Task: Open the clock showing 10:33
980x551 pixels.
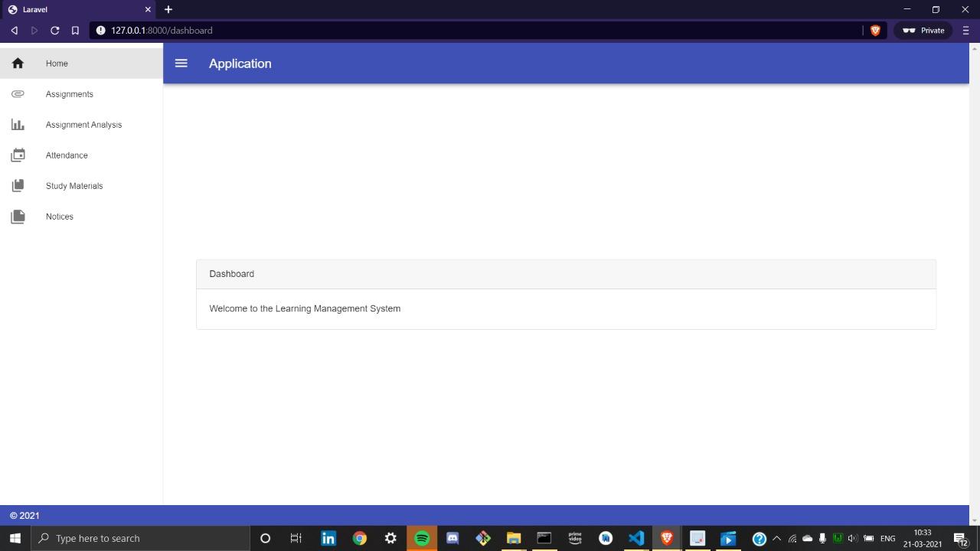Action: tap(923, 538)
